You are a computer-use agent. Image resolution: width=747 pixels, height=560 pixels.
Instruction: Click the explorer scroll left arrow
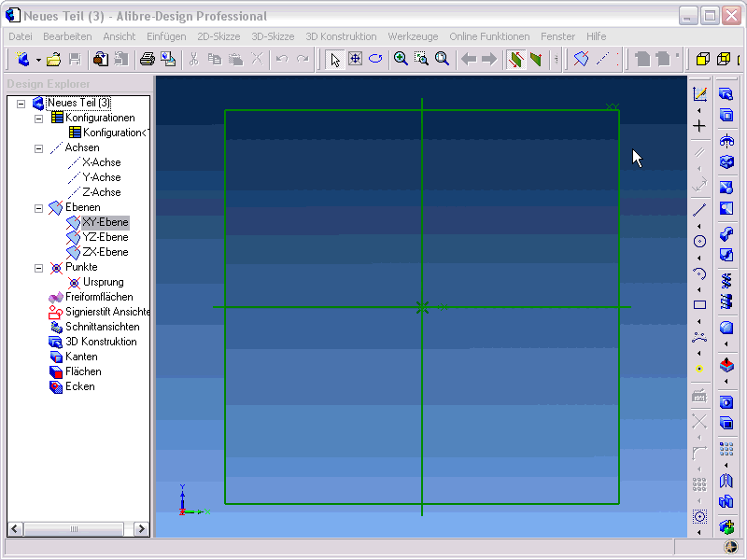(15, 529)
